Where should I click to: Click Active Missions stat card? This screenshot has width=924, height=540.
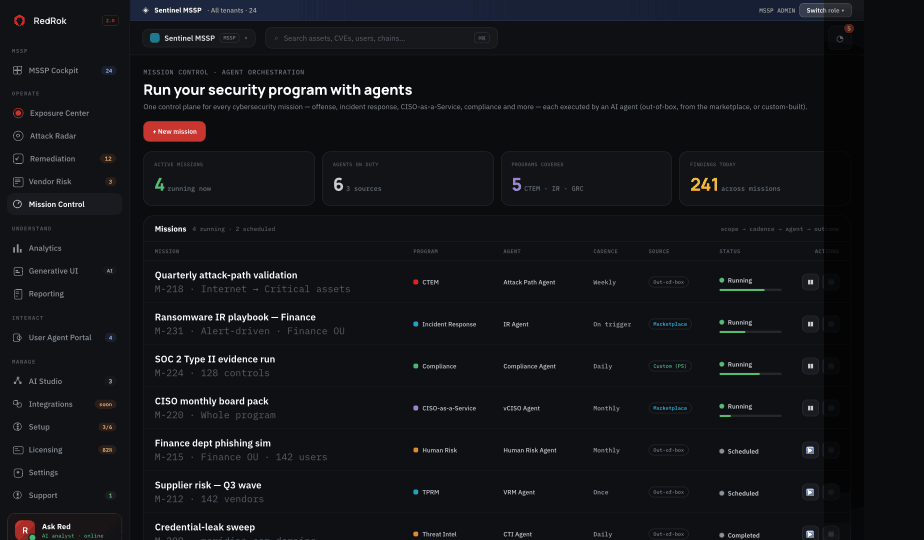pyautogui.click(x=229, y=179)
